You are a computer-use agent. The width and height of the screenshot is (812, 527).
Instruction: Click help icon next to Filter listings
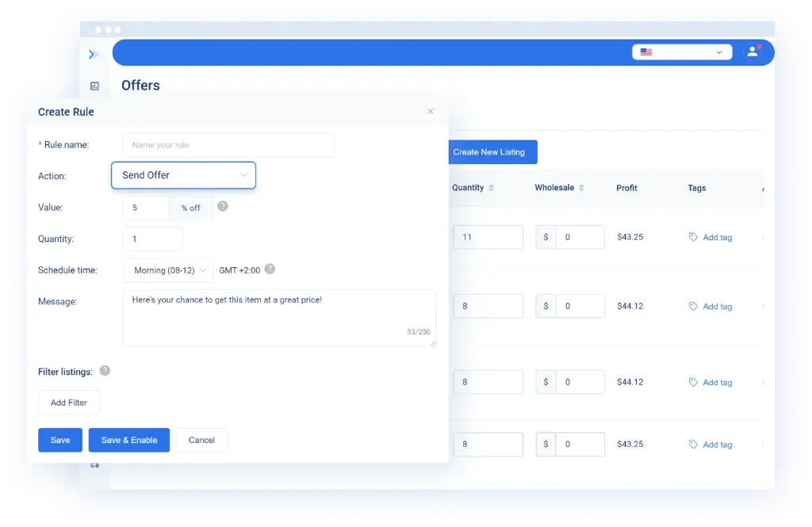[x=105, y=371]
